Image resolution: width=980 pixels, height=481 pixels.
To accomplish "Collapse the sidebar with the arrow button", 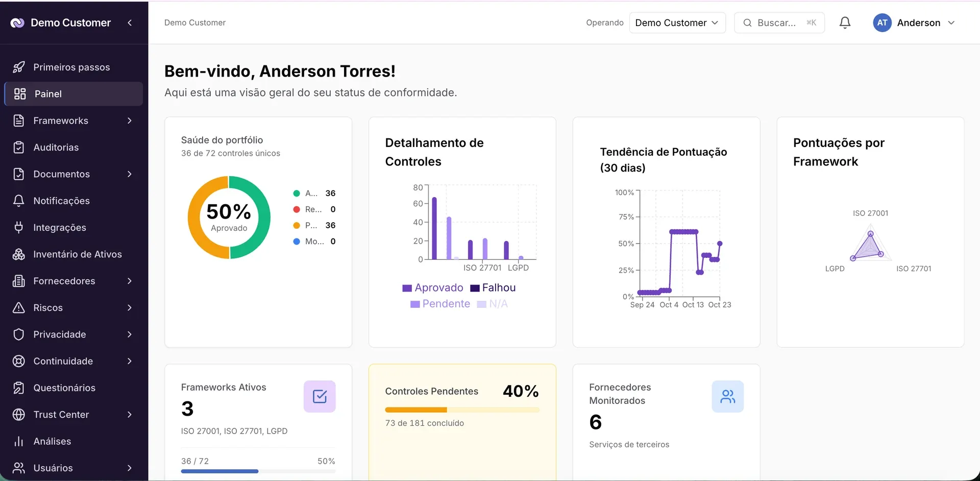I will pos(130,22).
